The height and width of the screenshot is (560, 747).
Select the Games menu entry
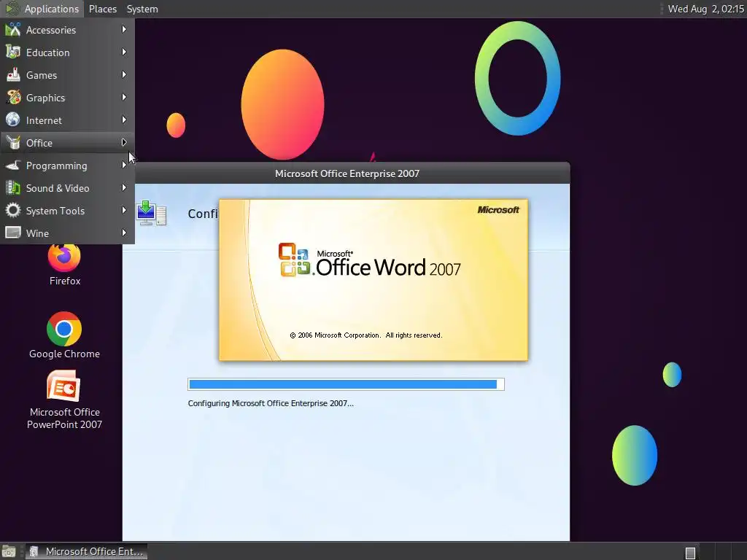point(67,75)
